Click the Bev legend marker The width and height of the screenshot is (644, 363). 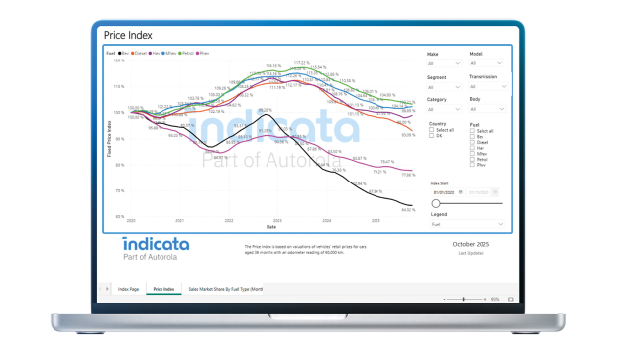pyautogui.click(x=120, y=53)
